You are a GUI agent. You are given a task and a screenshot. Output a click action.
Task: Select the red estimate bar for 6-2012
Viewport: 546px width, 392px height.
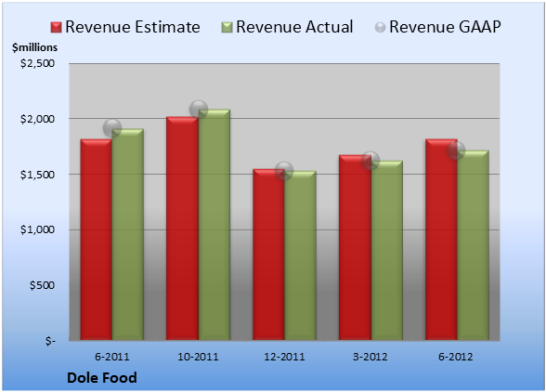[441, 240]
